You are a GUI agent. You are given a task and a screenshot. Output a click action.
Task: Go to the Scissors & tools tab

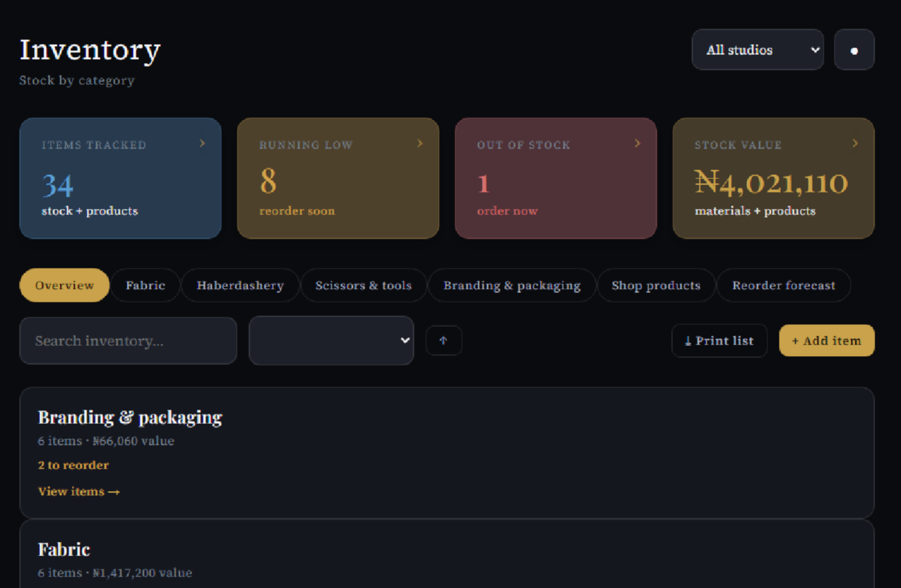(364, 285)
